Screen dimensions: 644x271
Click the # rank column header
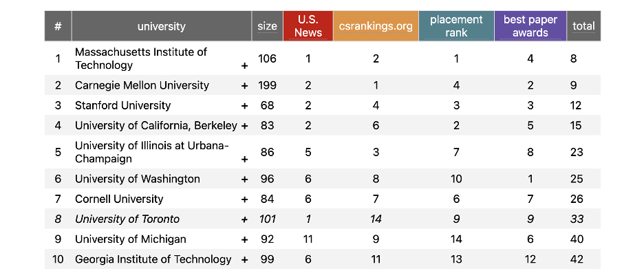click(x=58, y=26)
